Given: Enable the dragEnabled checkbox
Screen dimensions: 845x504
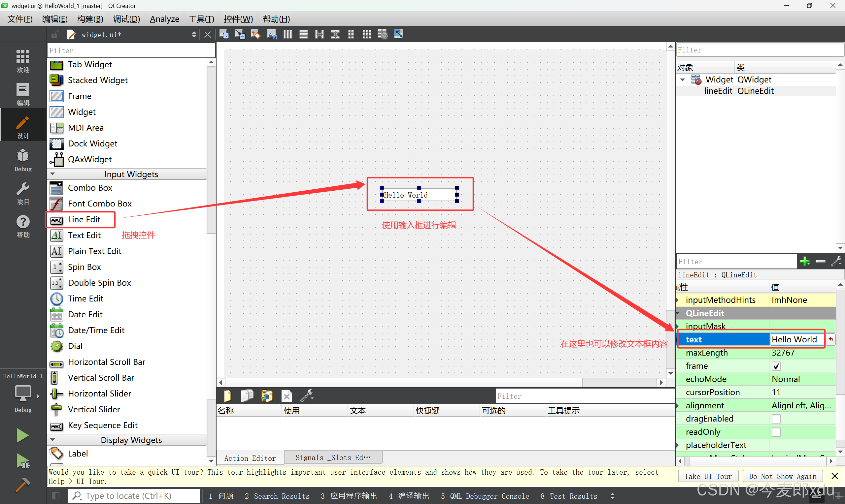Looking at the screenshot, I should tap(776, 419).
